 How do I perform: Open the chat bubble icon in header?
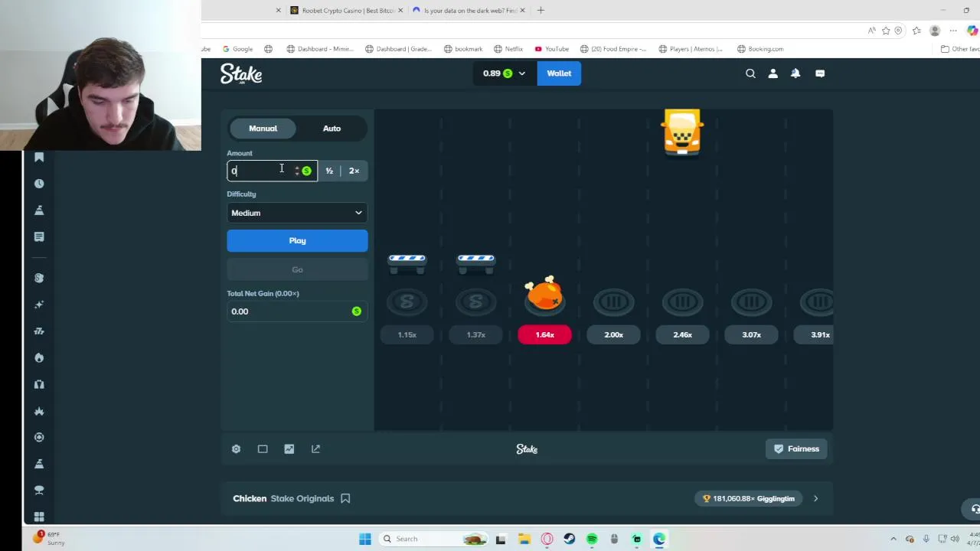click(x=820, y=73)
